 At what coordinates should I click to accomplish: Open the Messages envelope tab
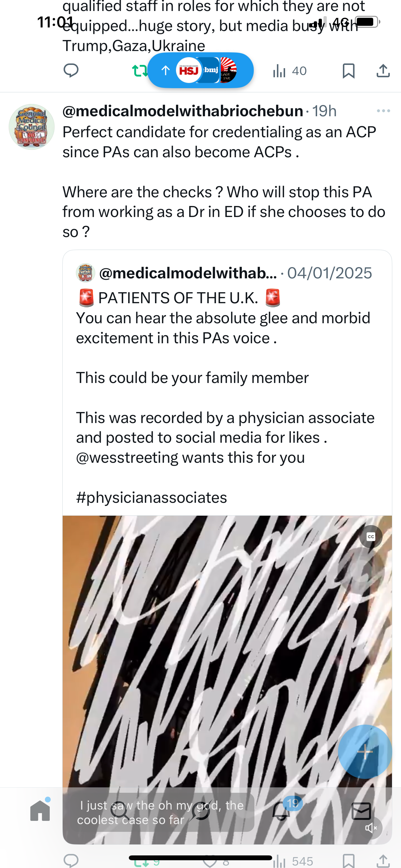pos(361,811)
